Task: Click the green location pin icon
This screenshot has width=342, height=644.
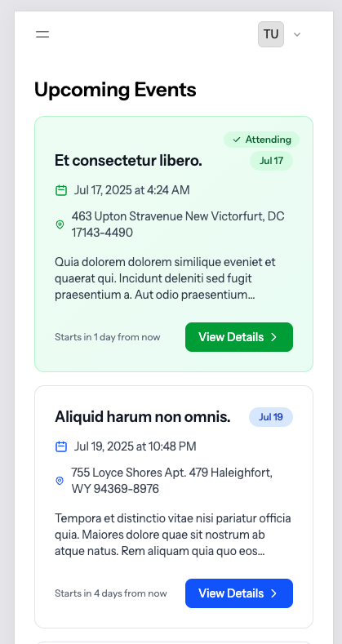Action: (60, 224)
